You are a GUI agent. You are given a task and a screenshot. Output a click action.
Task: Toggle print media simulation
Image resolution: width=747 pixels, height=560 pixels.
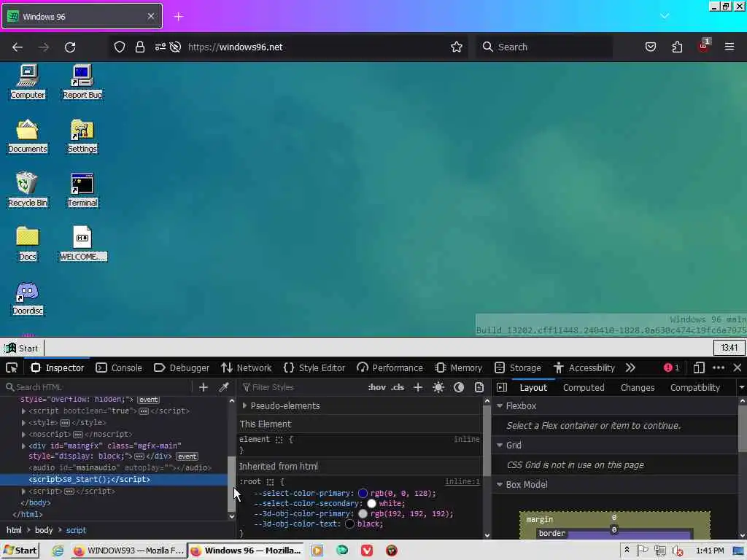[x=479, y=387]
